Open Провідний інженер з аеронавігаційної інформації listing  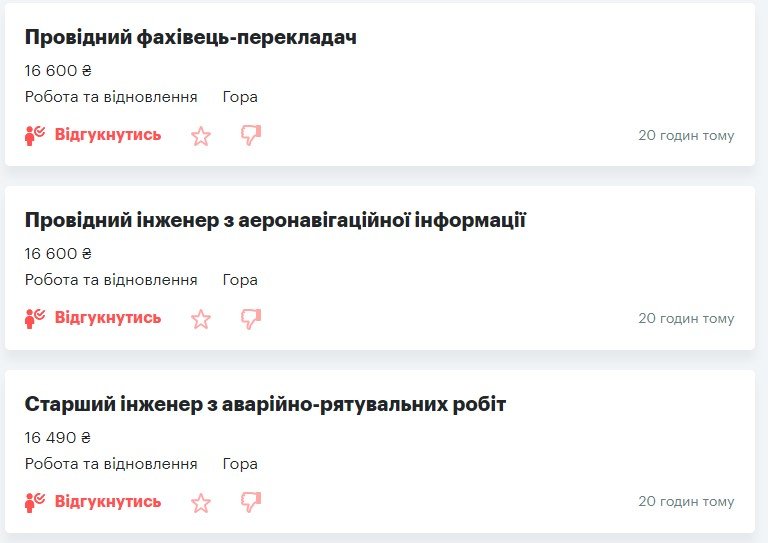coord(275,221)
